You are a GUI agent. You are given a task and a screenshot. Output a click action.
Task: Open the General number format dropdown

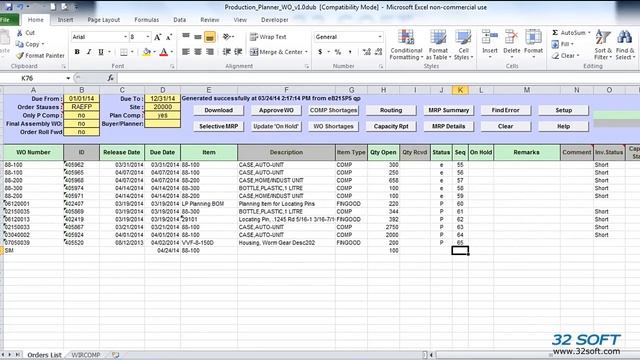[380, 37]
